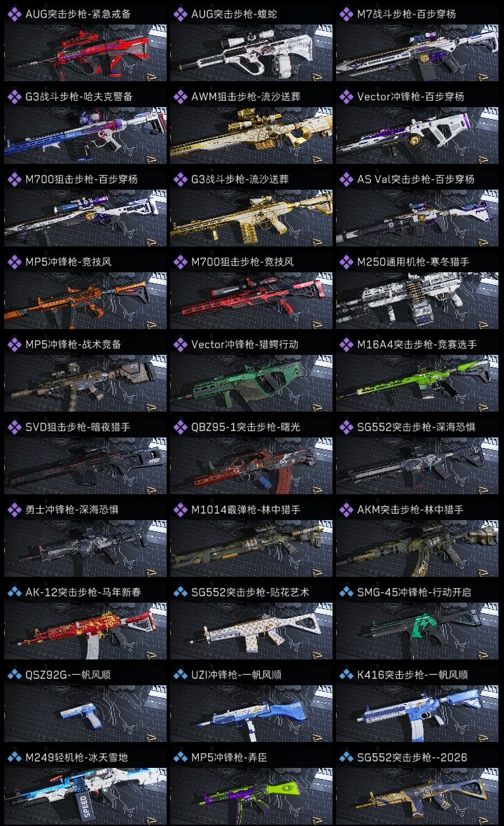Click the blue rarity icon beside QSZ92G-一帆风顺
Viewport: 504px width, 826px height.
14,675
